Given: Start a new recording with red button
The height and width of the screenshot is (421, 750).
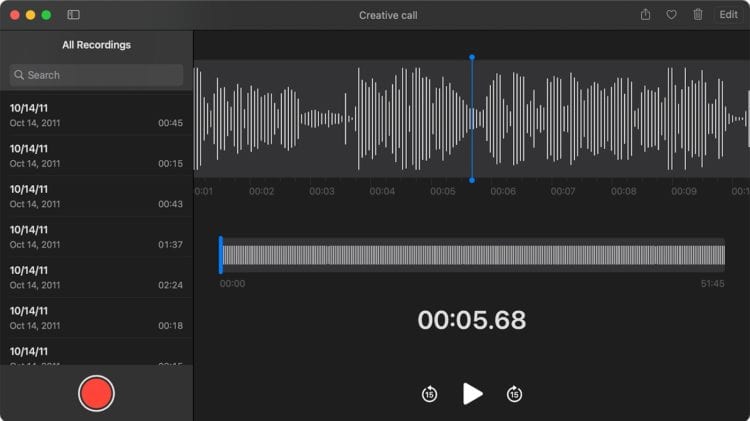Looking at the screenshot, I should (x=96, y=393).
